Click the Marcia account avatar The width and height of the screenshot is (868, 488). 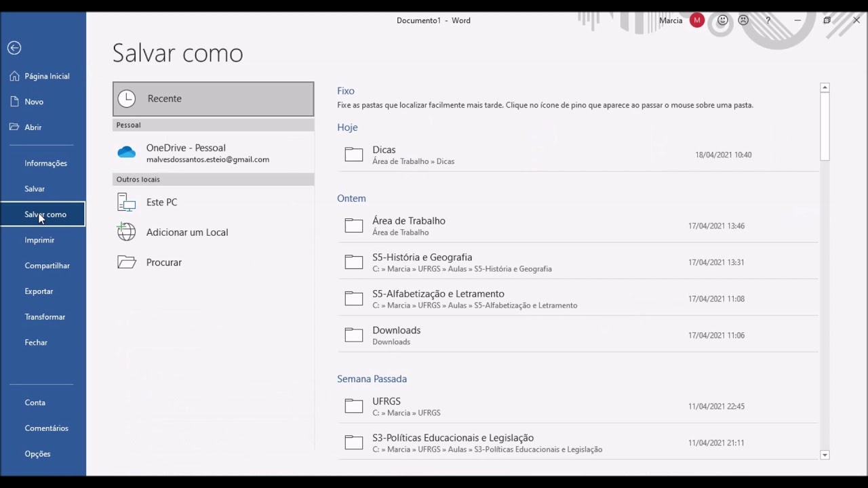click(697, 20)
